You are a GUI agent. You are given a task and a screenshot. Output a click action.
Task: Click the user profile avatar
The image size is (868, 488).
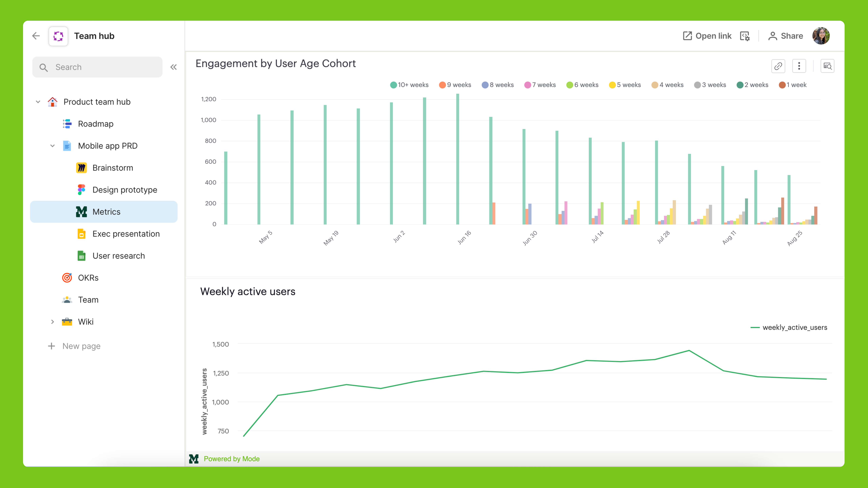click(821, 36)
